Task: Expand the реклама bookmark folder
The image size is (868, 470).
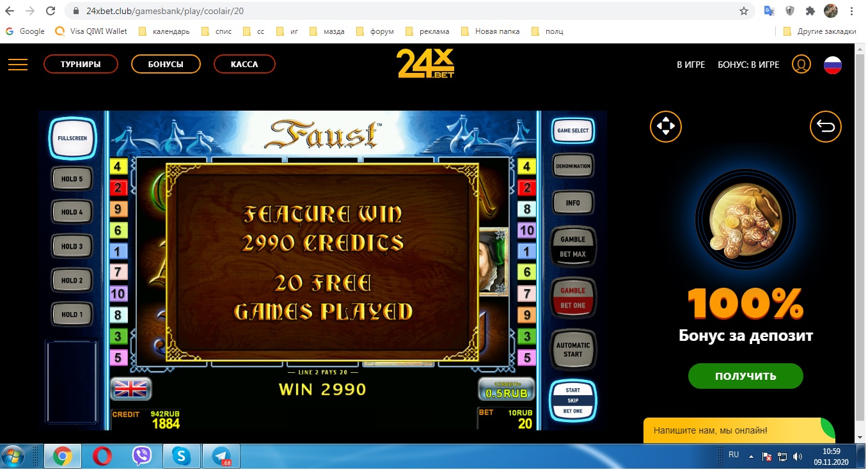Action: [x=428, y=31]
